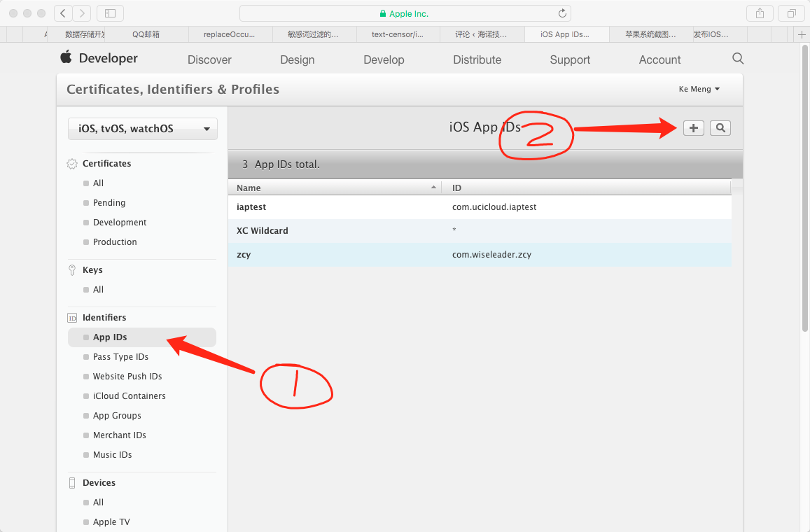Toggle the Safari sidebar button

(110, 13)
